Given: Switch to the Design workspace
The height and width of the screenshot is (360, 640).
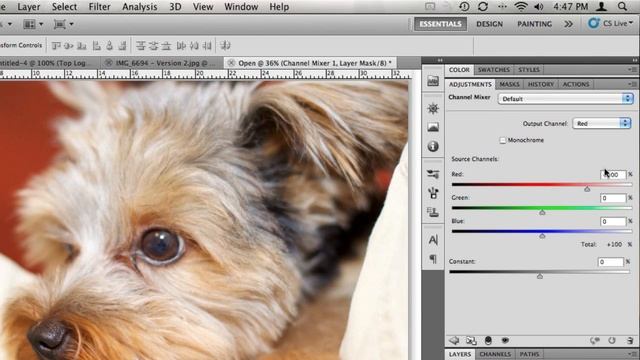Looking at the screenshot, I should click(489, 24).
